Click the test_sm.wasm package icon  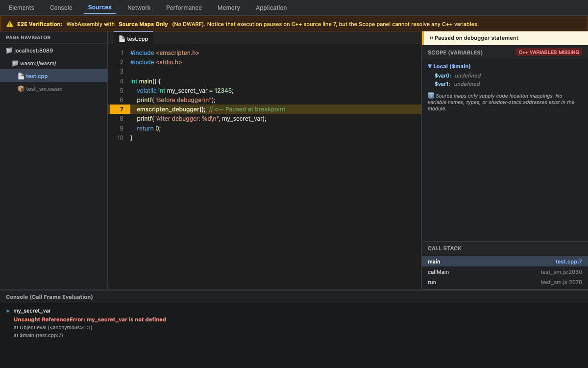click(x=21, y=89)
